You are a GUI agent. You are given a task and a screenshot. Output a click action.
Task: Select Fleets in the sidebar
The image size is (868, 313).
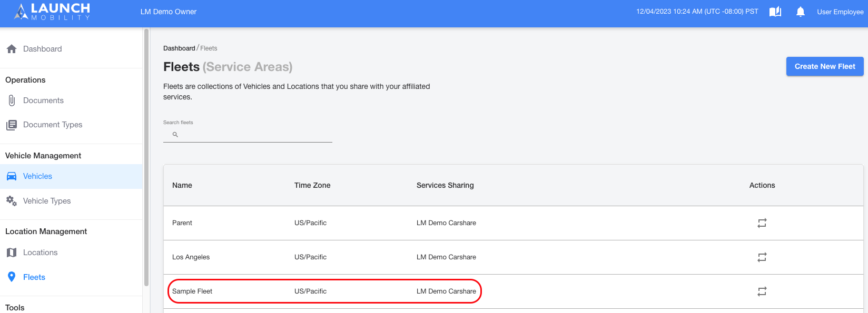pyautogui.click(x=71, y=277)
